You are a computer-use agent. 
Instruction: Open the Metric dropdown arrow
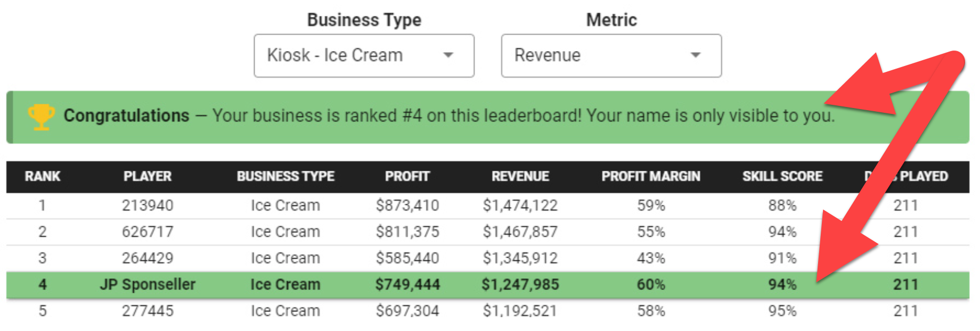696,55
